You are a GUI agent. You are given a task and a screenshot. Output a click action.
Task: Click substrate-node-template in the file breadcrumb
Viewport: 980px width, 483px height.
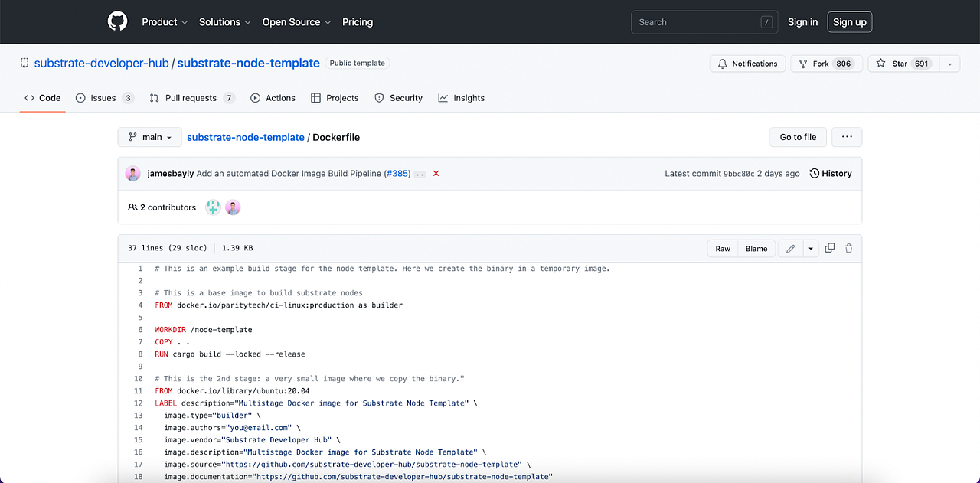tap(246, 137)
